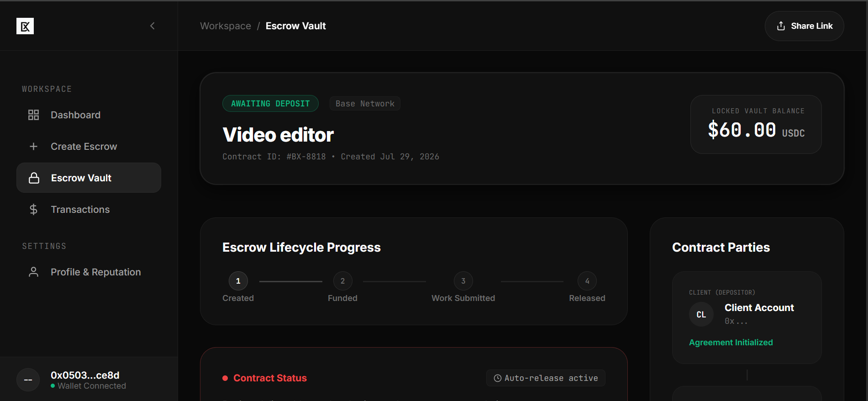Click the Contract ID #BX-8818 text
The height and width of the screenshot is (401, 868).
pos(274,157)
